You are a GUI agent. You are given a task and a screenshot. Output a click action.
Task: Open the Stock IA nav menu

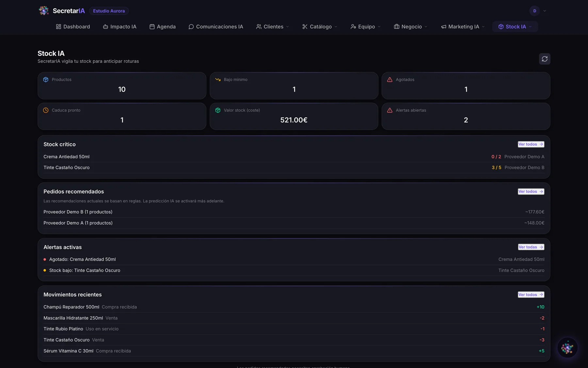click(x=515, y=26)
